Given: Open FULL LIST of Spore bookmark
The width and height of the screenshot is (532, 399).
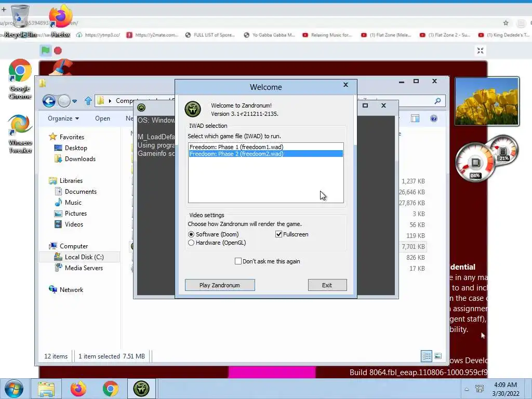Looking at the screenshot, I should coord(210,35).
